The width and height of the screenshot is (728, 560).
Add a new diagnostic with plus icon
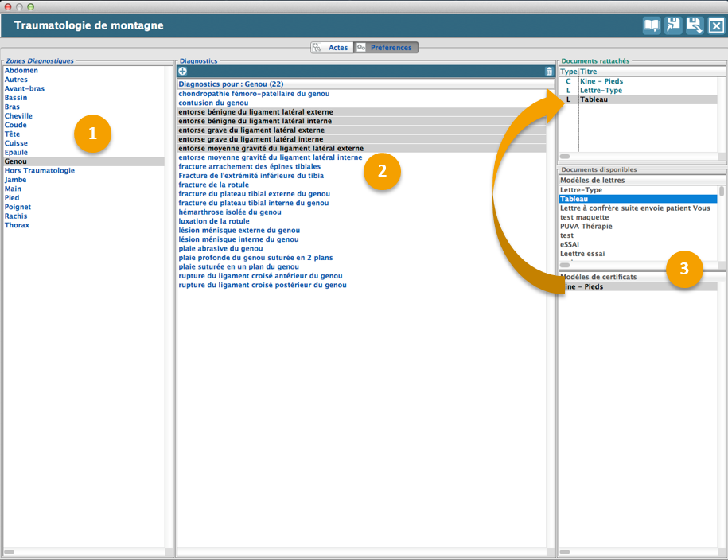click(183, 72)
